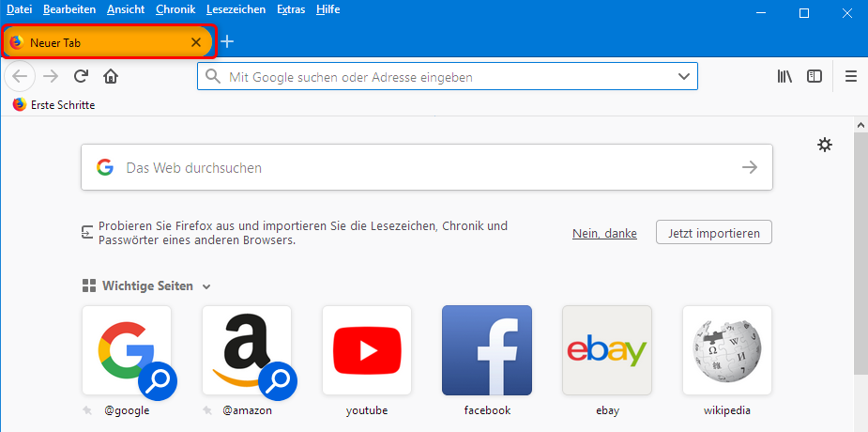Screen dimensions: 868x432
Task: Open the Ansicht menu
Action: [126, 9]
